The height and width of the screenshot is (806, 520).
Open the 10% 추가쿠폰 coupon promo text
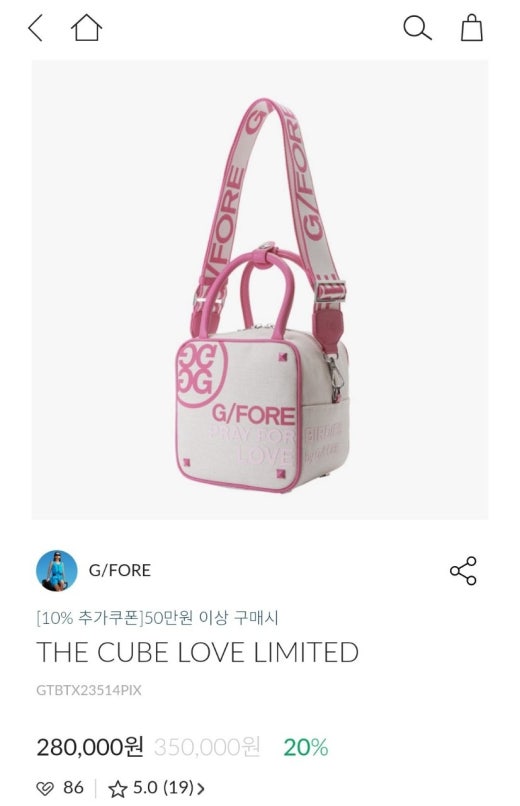157,618
